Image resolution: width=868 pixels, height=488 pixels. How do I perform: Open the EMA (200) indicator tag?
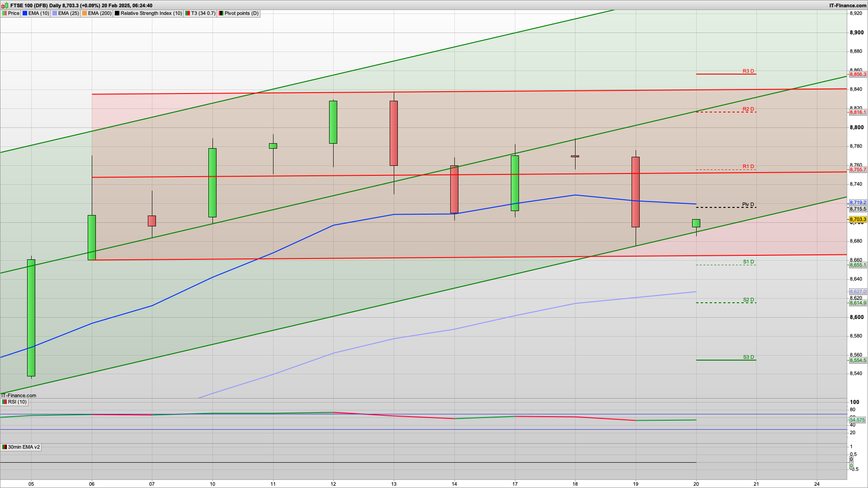[97, 13]
